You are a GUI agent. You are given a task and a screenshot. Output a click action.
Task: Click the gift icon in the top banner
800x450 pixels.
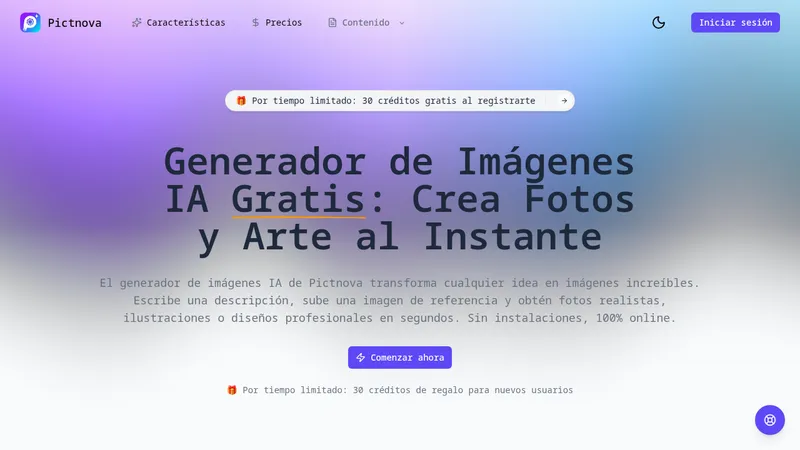pos(241,101)
